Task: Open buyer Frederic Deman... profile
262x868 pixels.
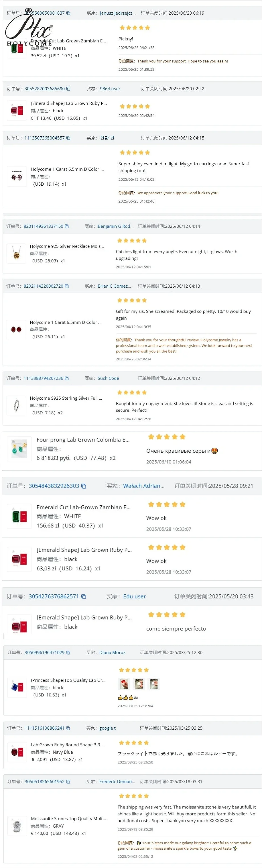Action: point(117,782)
